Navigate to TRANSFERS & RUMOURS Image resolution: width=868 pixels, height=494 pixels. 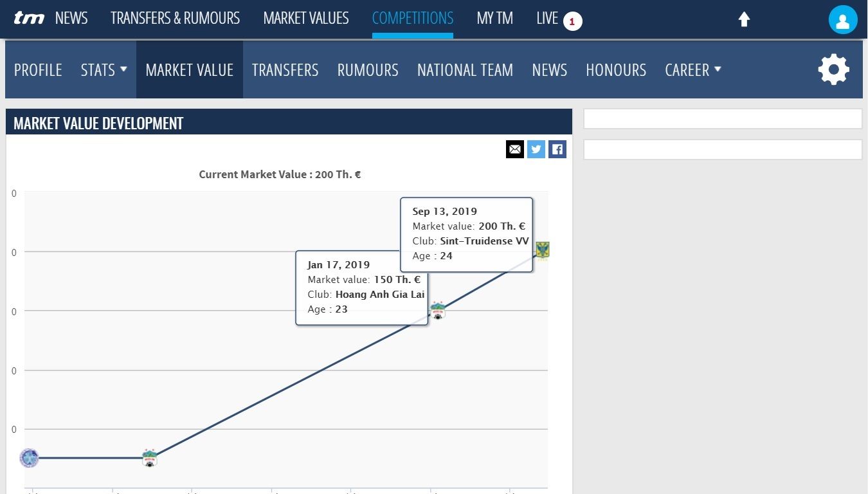click(175, 18)
